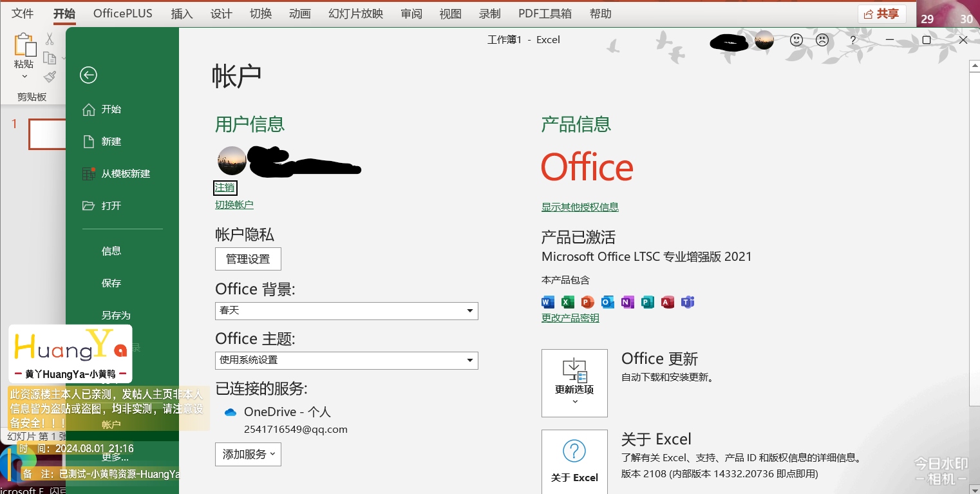Expand the PowerPoint 粘贴 dropdown arrow
This screenshot has height=494, width=980.
[24, 76]
